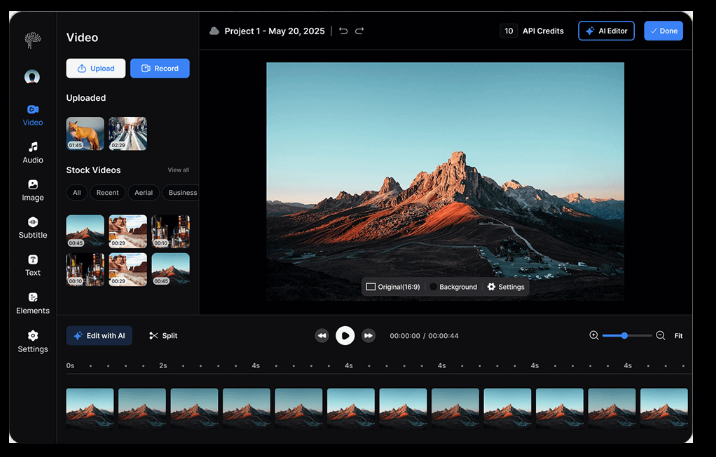Open the AI Editor
716x457 pixels.
[606, 31]
